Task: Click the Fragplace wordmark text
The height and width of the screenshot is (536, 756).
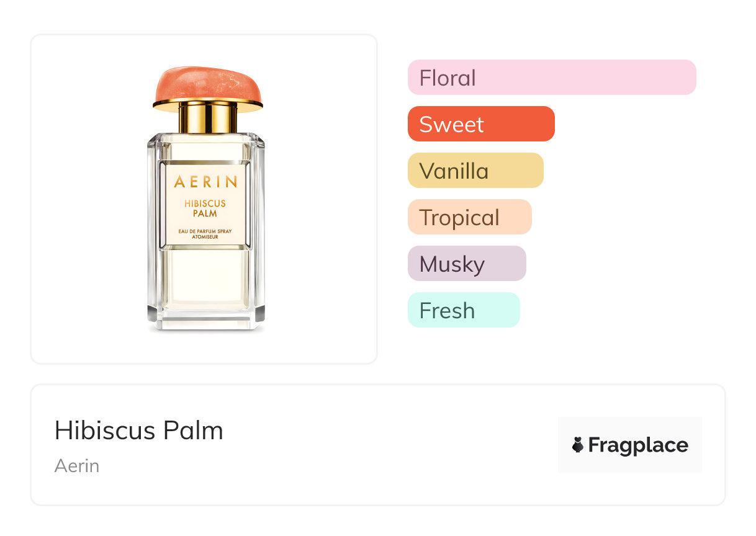Action: [x=638, y=445]
